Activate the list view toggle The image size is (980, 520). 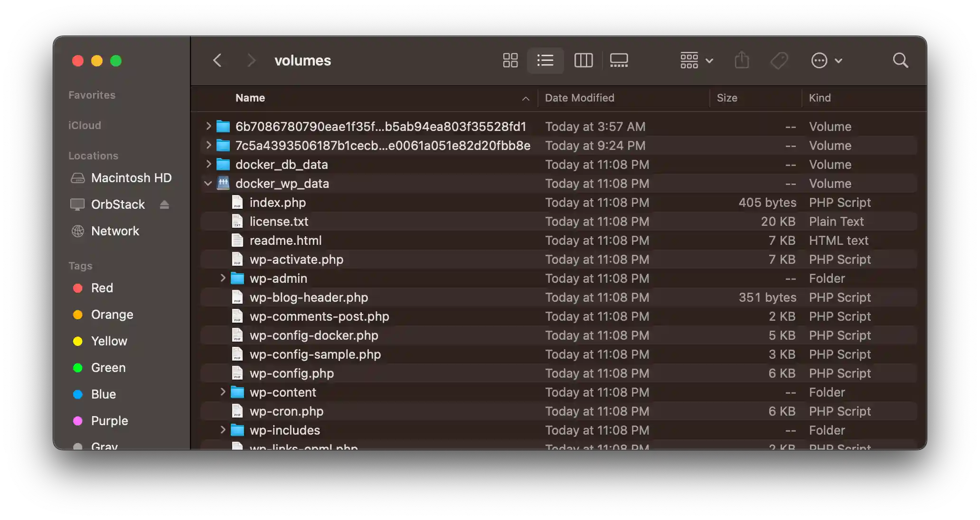(545, 60)
